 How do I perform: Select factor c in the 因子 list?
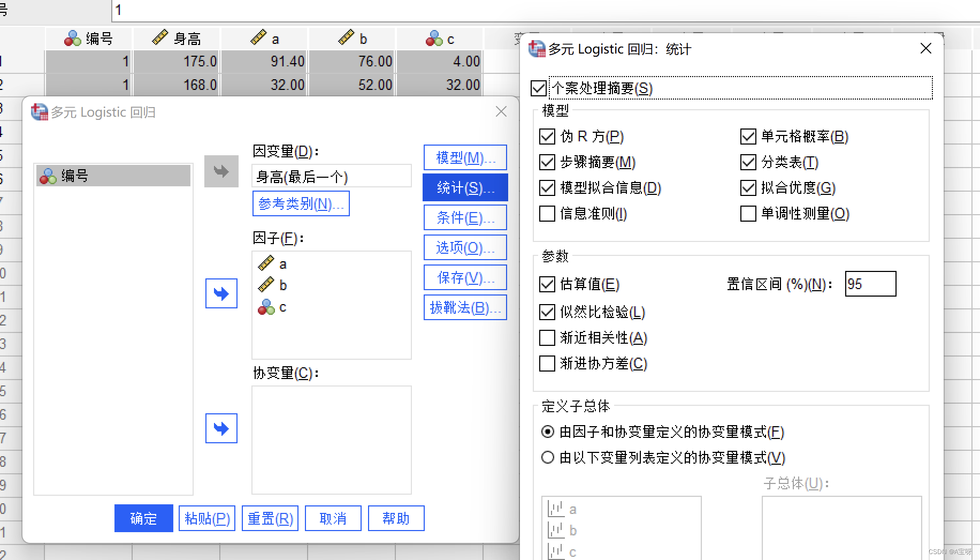273,307
